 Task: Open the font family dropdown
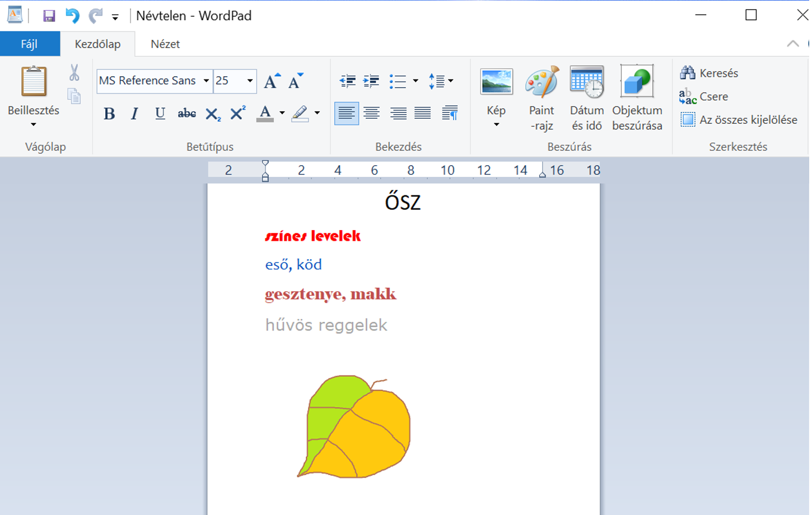206,81
